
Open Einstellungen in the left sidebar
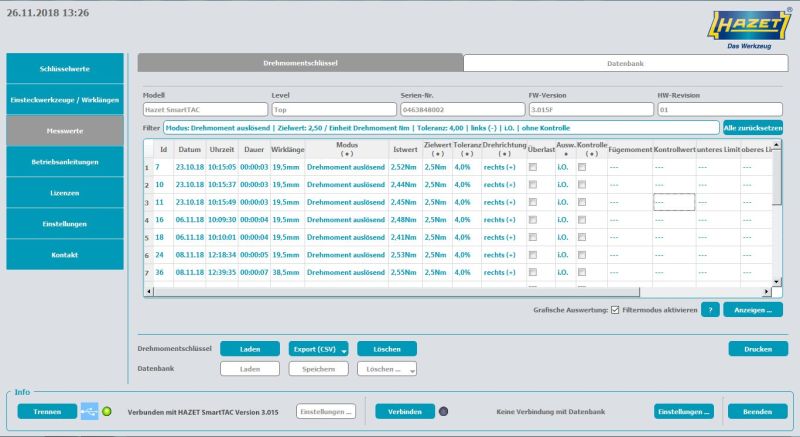pos(65,223)
